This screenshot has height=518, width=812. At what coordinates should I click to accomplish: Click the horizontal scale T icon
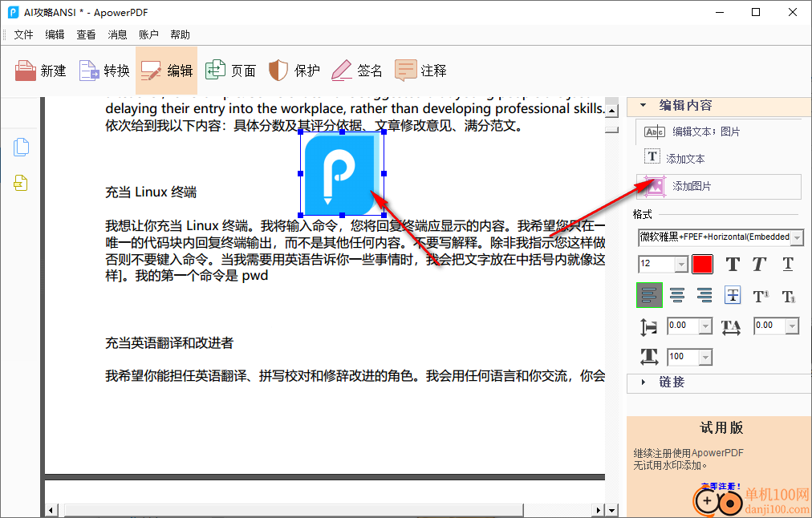tap(649, 357)
